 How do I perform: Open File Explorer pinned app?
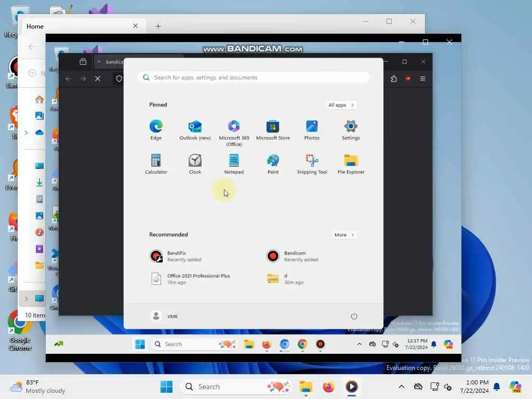351,164
